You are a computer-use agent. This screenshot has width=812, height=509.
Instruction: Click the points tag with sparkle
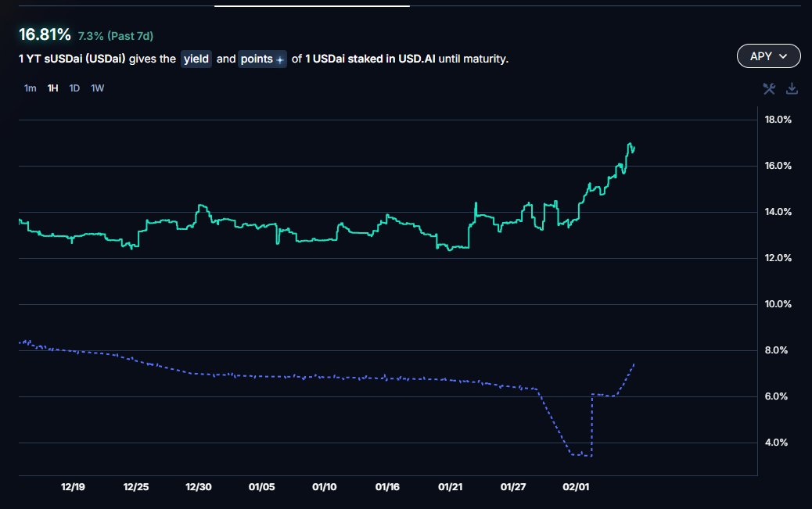262,59
